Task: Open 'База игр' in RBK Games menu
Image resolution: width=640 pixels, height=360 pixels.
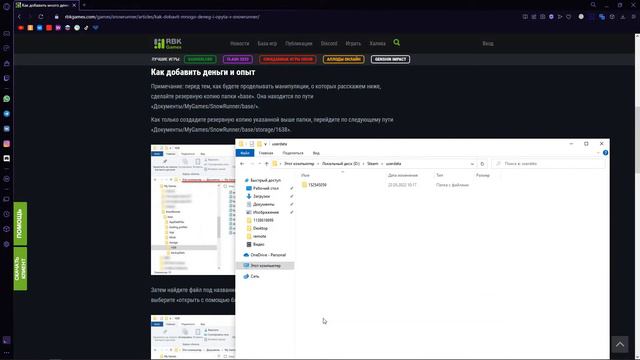Action: click(x=267, y=43)
